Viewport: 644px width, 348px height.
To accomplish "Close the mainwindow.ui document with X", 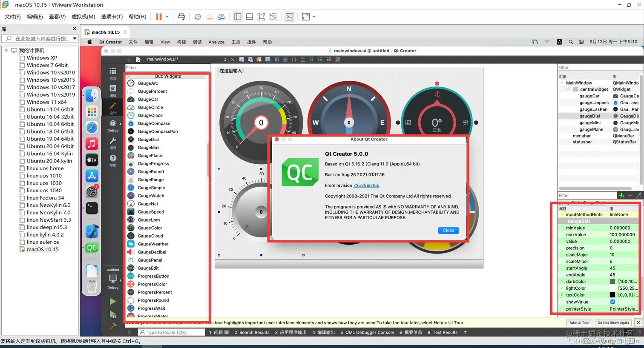I will point(233,60).
